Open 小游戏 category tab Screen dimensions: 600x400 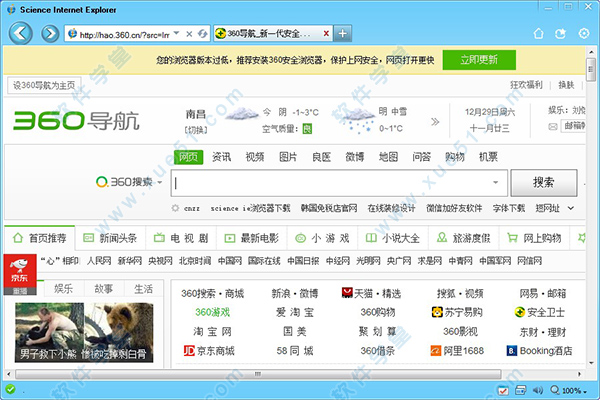coord(323,238)
